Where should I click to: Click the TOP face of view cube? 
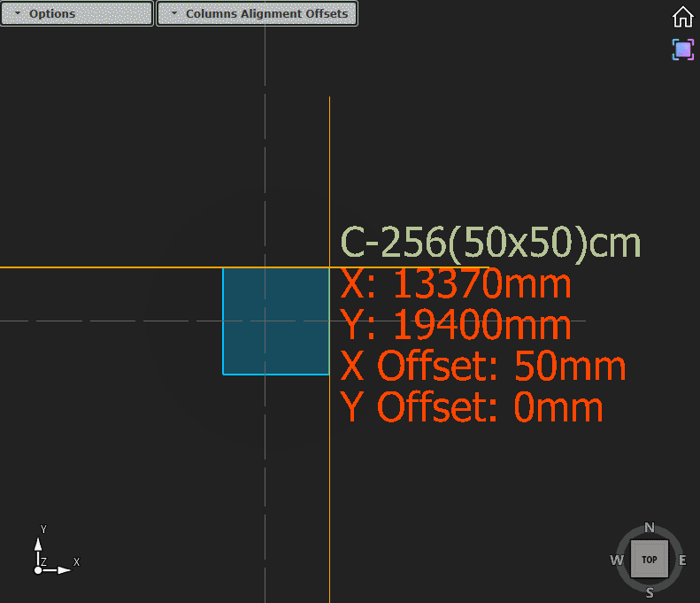(650, 560)
